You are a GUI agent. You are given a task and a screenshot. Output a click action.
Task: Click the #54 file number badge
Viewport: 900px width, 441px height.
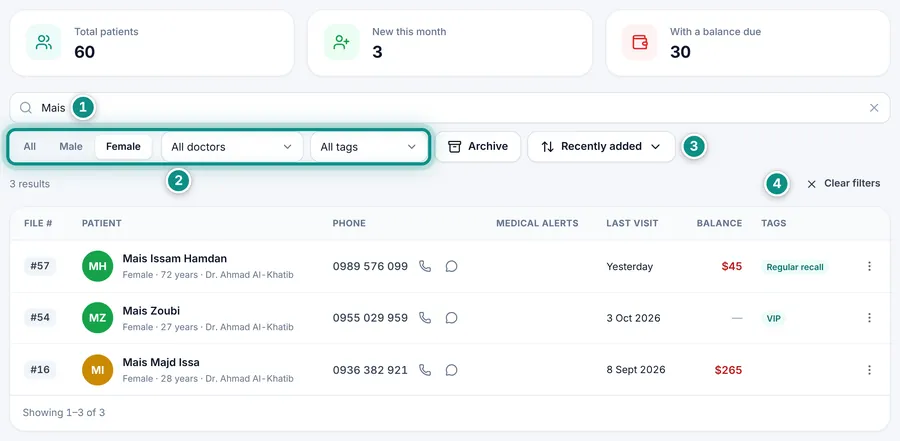(40, 318)
